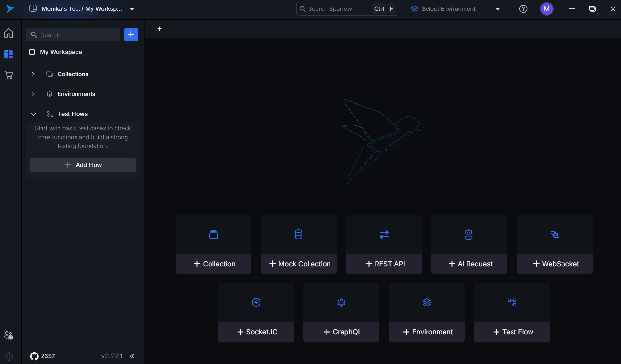Select My Workspace in sidebar
Image resolution: width=621 pixels, height=364 pixels.
(61, 52)
